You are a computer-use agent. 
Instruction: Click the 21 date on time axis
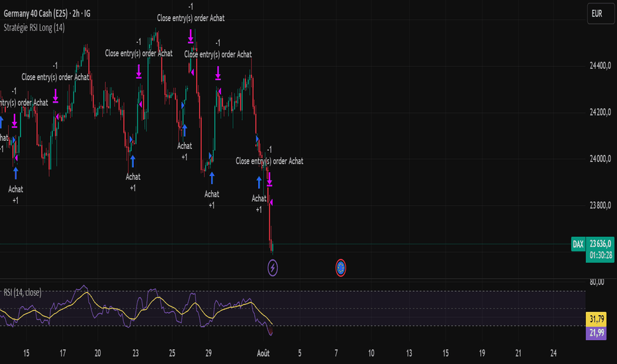518,353
